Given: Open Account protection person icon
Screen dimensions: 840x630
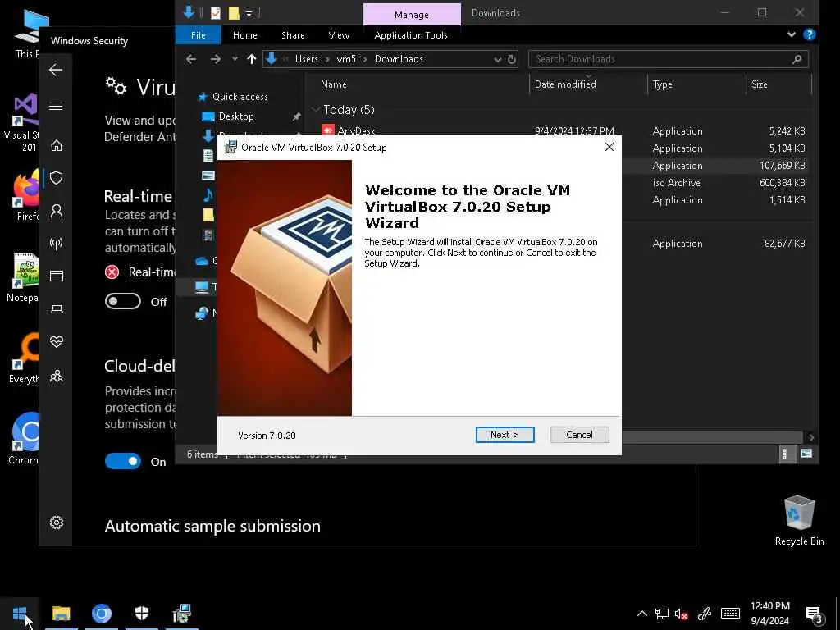Looking at the screenshot, I should (x=57, y=211).
